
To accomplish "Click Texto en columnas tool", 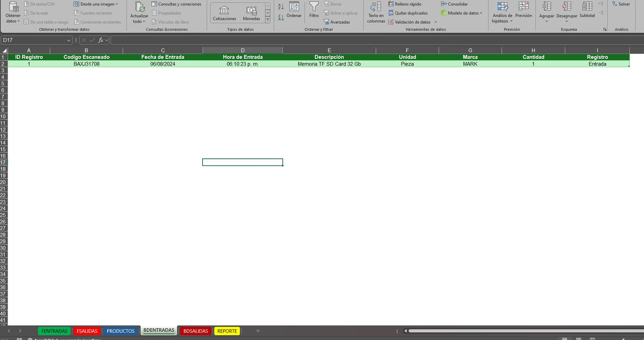I will point(376,12).
